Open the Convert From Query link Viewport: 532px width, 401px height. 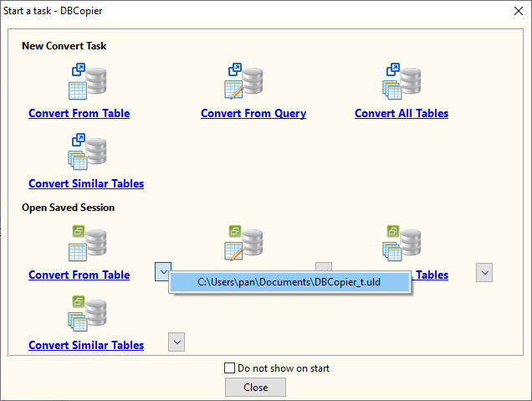tap(253, 113)
